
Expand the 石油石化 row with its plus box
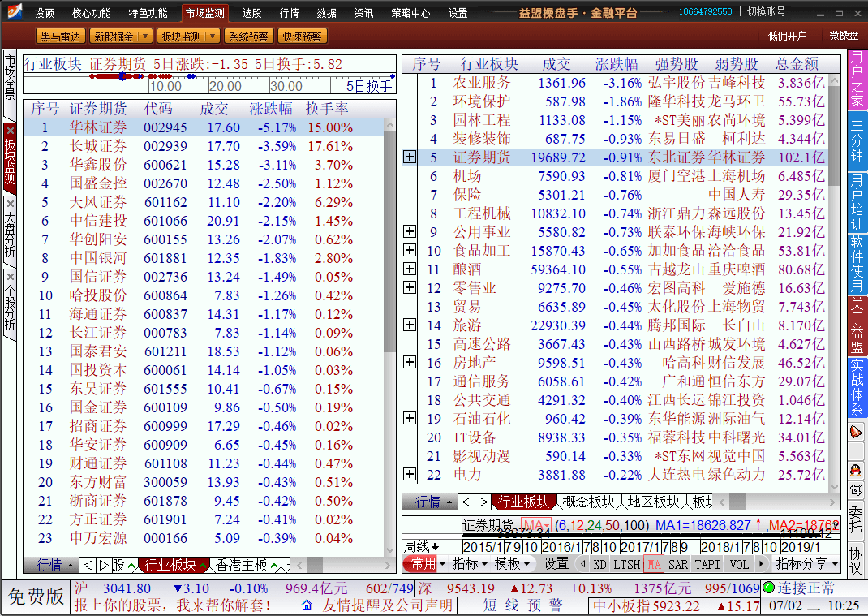click(x=410, y=418)
